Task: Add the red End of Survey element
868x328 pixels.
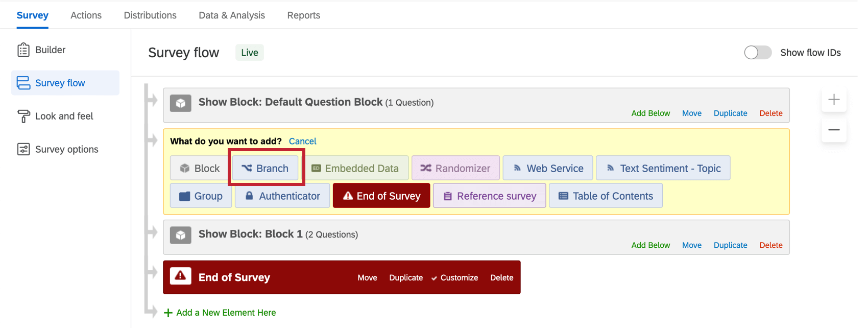Action: [x=381, y=196]
